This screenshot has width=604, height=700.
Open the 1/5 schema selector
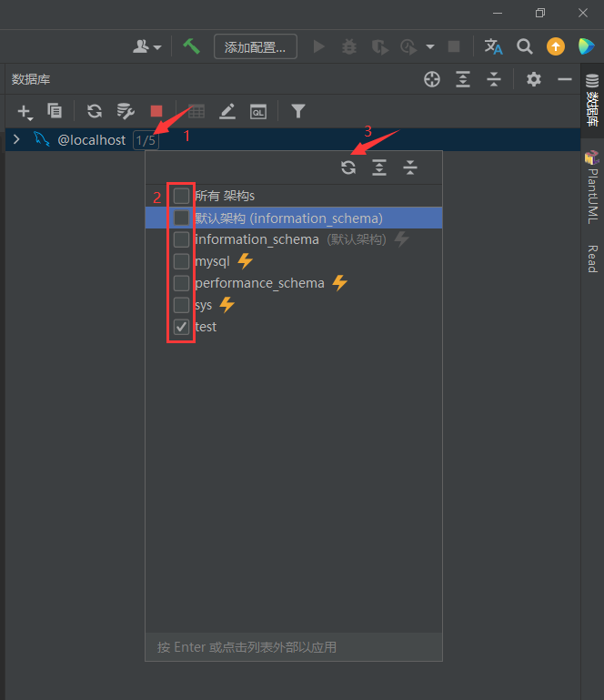coord(146,140)
